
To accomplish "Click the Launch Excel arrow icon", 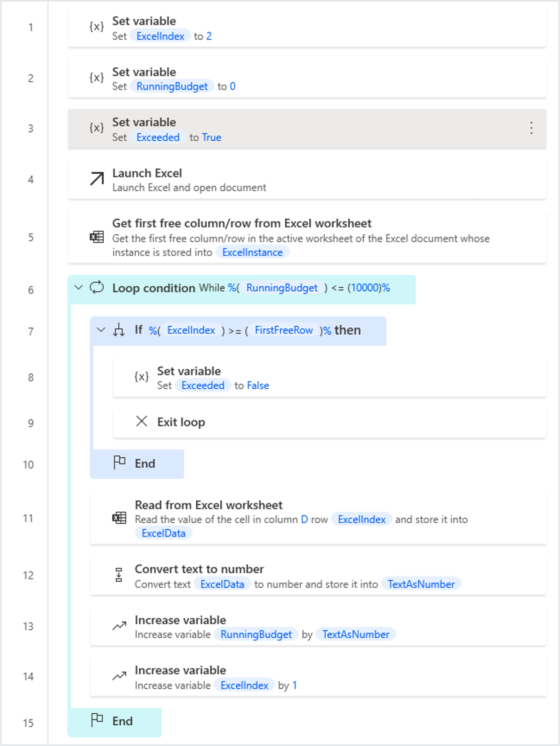I will 96,179.
